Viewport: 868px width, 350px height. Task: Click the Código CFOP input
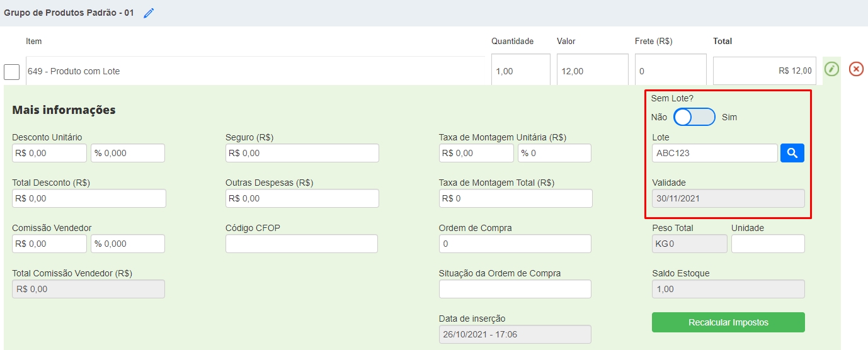[x=301, y=244]
